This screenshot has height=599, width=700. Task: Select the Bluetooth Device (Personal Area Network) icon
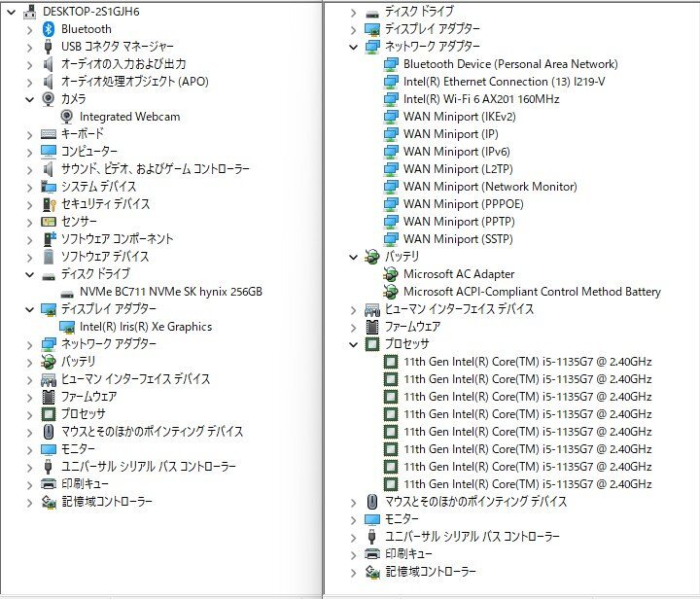click(391, 64)
